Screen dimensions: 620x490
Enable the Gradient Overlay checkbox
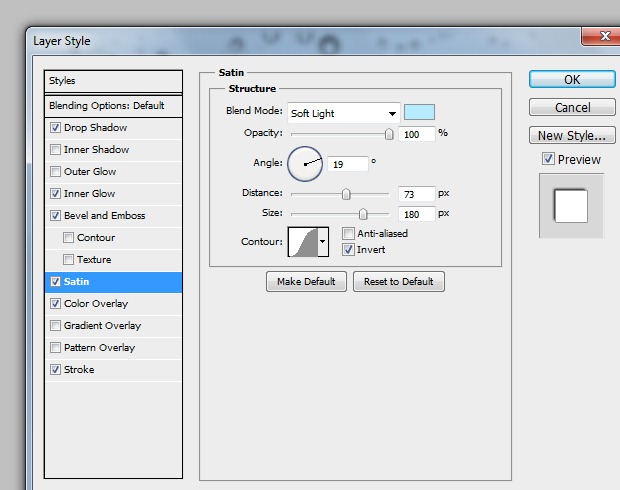click(x=55, y=325)
